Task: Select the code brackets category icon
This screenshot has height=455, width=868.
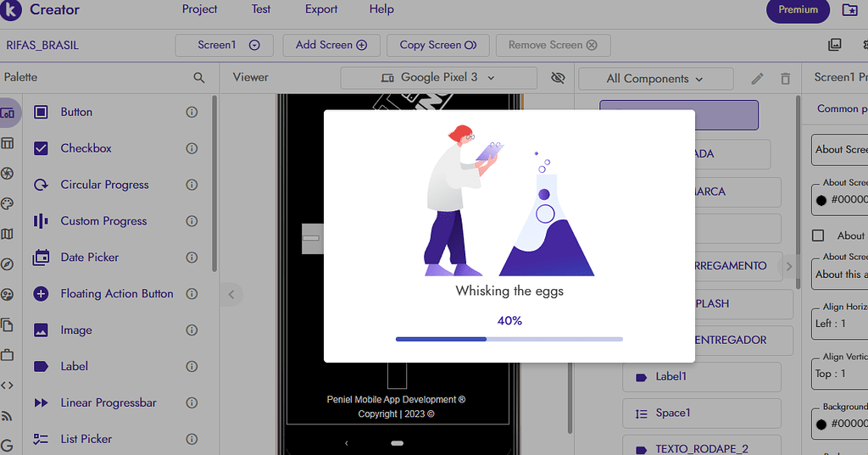Action: tap(7, 386)
